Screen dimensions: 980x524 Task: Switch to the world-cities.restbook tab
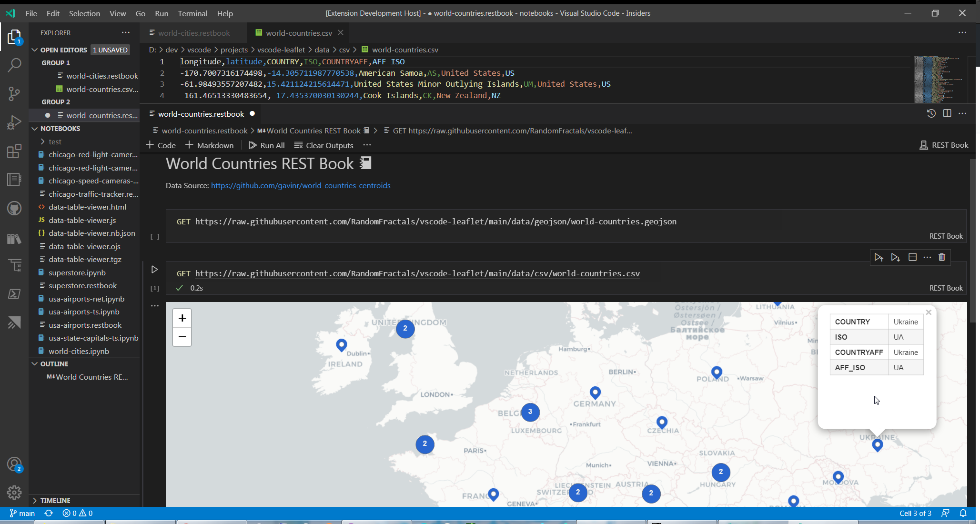tap(193, 33)
